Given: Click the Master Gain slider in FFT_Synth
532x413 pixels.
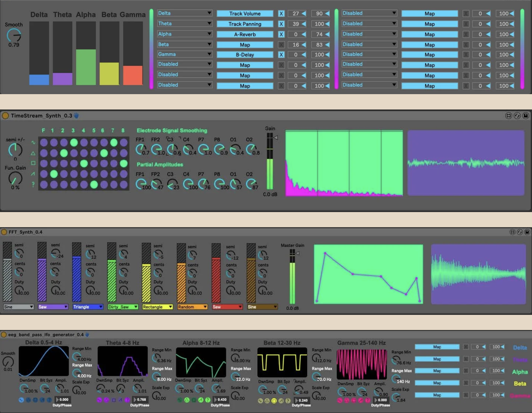Looking at the screenshot, I should click(x=292, y=278).
